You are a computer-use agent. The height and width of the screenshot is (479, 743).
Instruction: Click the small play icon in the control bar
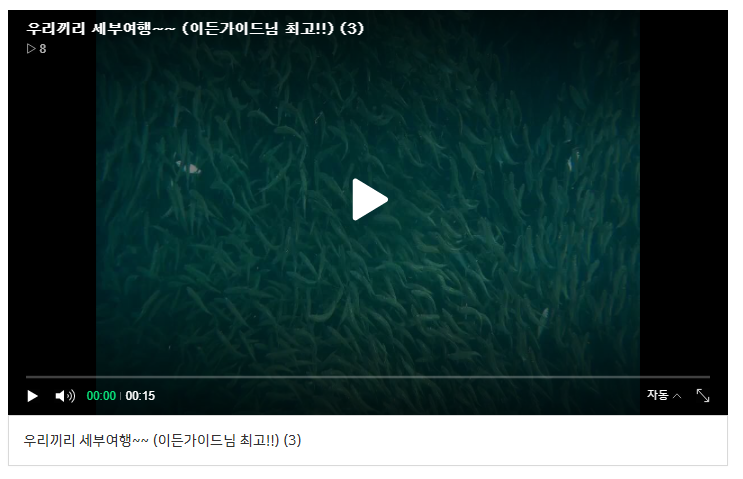[x=32, y=396]
